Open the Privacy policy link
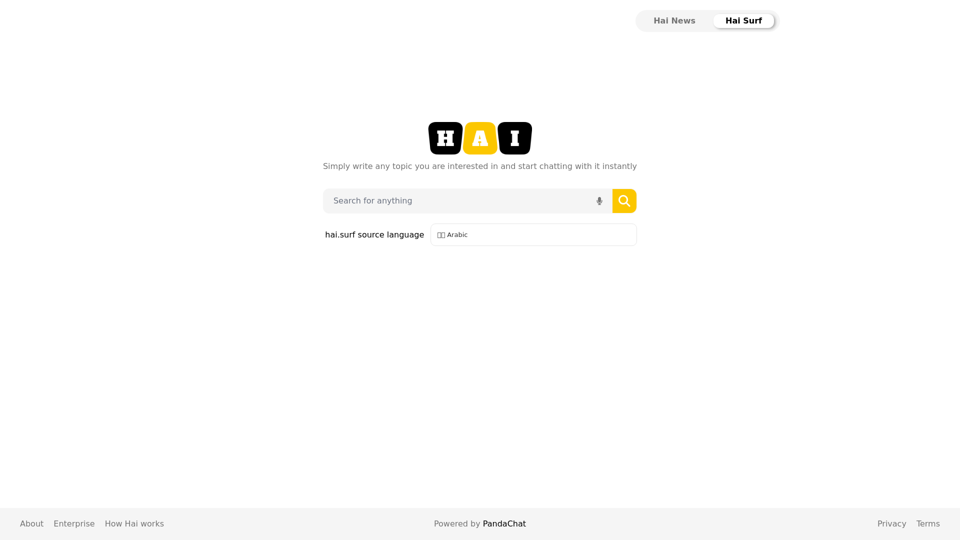Viewport: 960px width, 540px height. (x=891, y=524)
